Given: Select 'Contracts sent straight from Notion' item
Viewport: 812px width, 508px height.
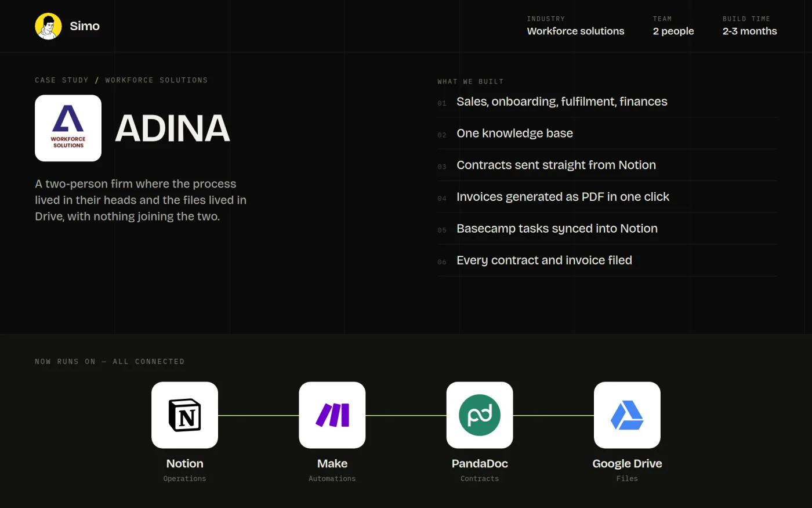Looking at the screenshot, I should [x=607, y=165].
